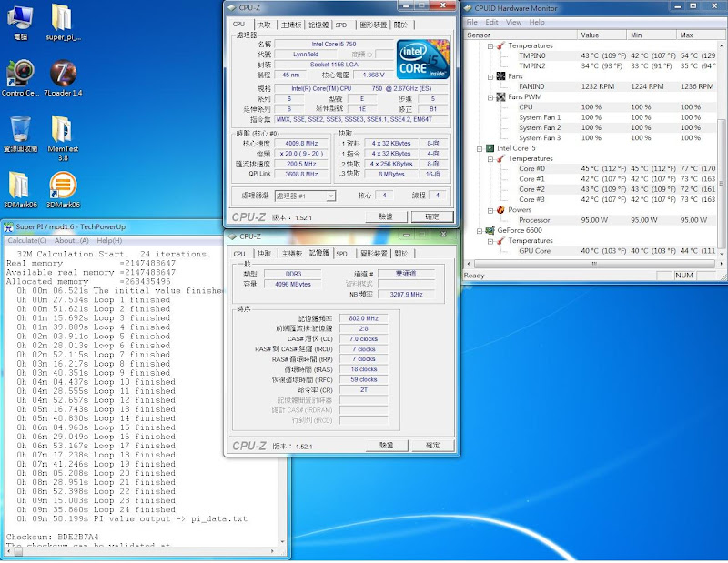The image size is (728, 563).
Task: Switch to the 圖形裝置 tab in top CPU-Z
Action: 373,25
